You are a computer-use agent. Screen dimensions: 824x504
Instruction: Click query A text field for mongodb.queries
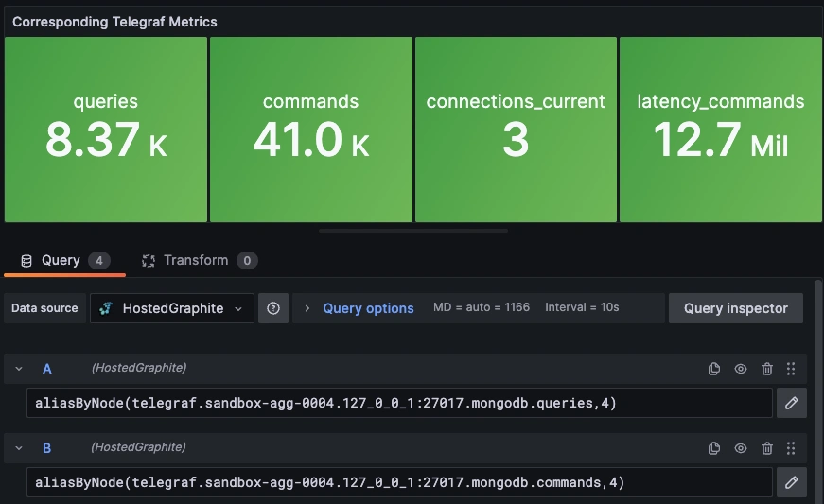click(399, 403)
